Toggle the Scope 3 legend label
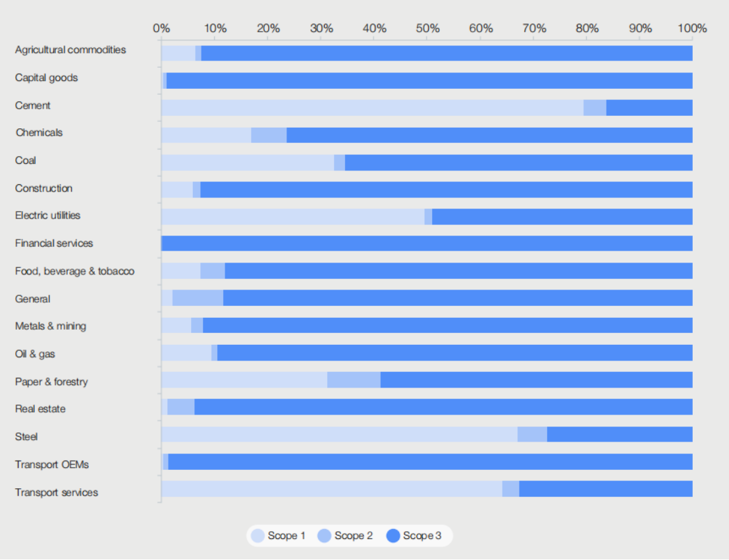The width and height of the screenshot is (729, 560). [x=422, y=536]
